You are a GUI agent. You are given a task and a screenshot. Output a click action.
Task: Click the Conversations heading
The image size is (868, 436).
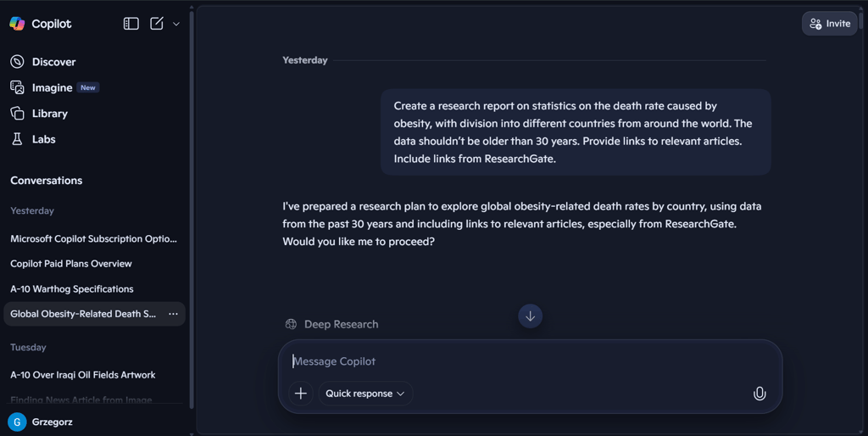point(46,181)
